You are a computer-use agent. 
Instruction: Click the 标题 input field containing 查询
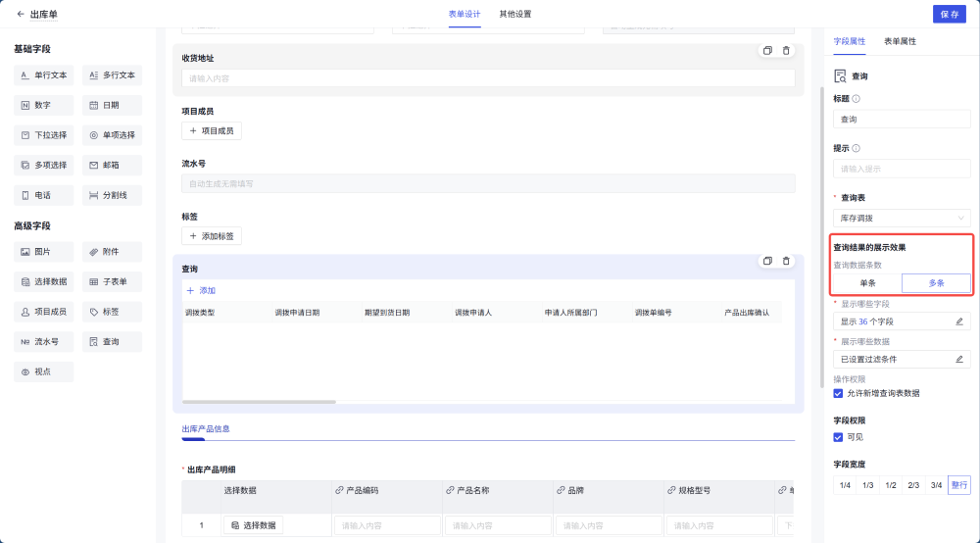[x=902, y=120]
